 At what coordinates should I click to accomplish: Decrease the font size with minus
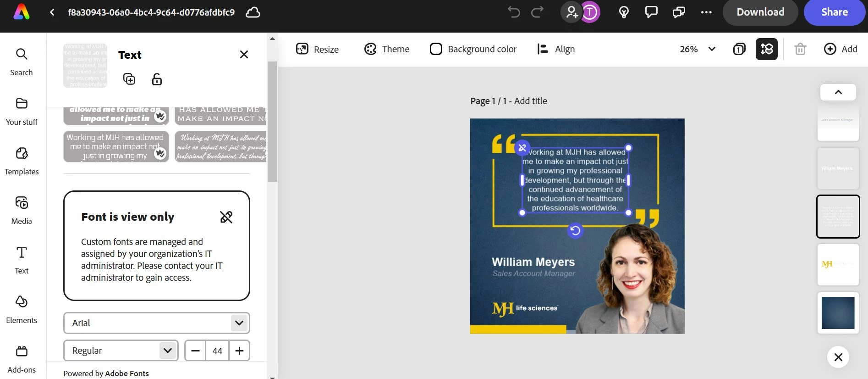point(195,351)
